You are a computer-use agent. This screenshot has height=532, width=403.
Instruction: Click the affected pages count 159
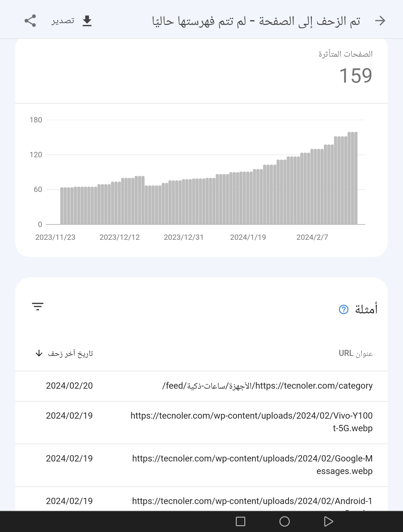(355, 75)
